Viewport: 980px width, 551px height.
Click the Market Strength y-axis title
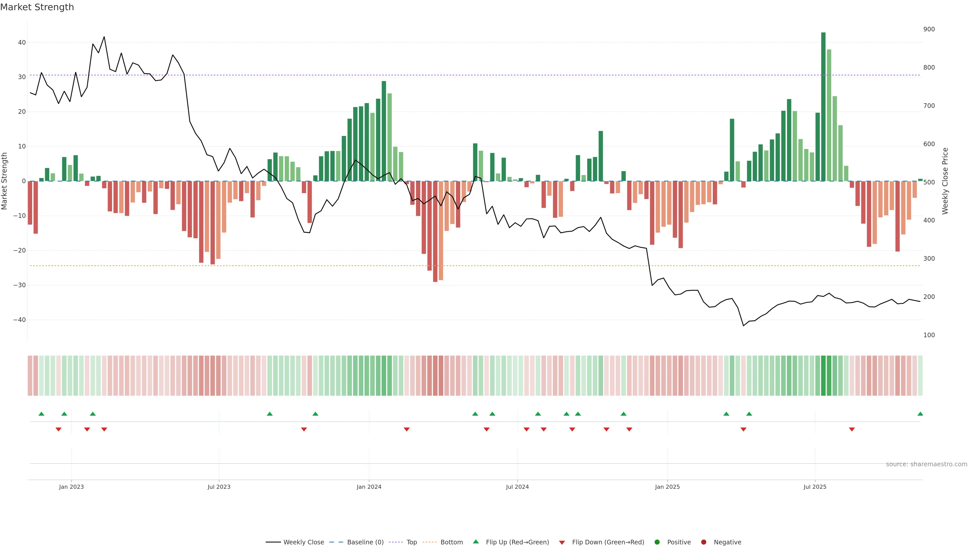pyautogui.click(x=5, y=181)
